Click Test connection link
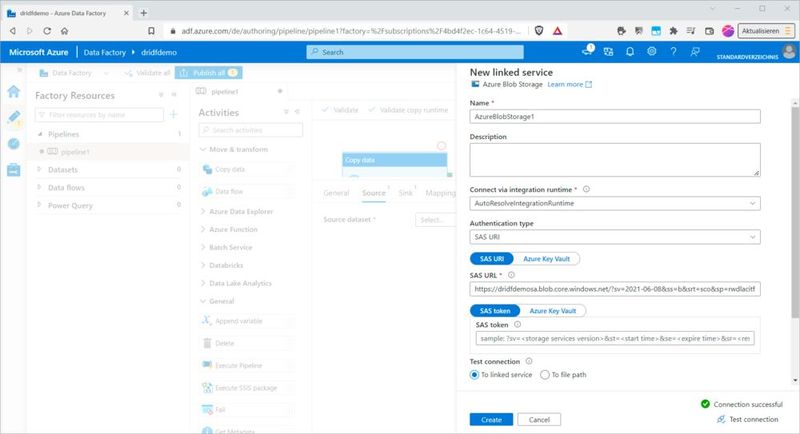Viewport: 800px width, 434px height. point(748,419)
